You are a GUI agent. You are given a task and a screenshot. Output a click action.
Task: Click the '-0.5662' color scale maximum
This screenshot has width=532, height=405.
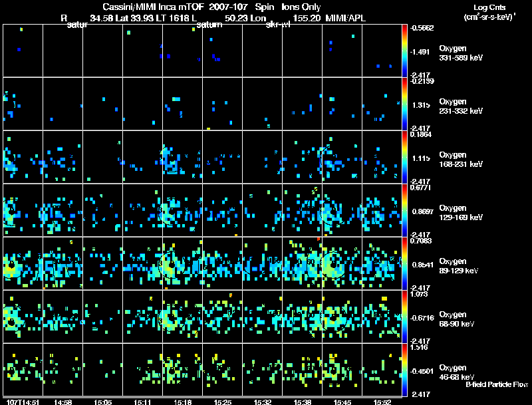422,28
